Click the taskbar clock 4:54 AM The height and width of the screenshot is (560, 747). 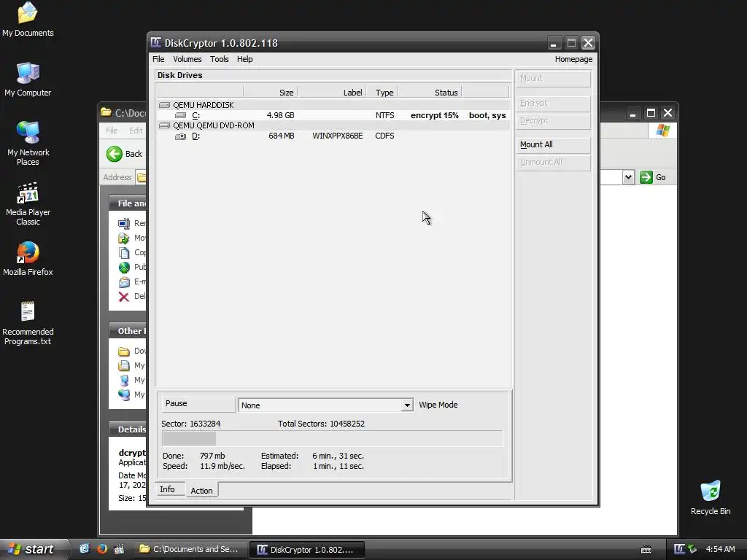tap(720, 549)
